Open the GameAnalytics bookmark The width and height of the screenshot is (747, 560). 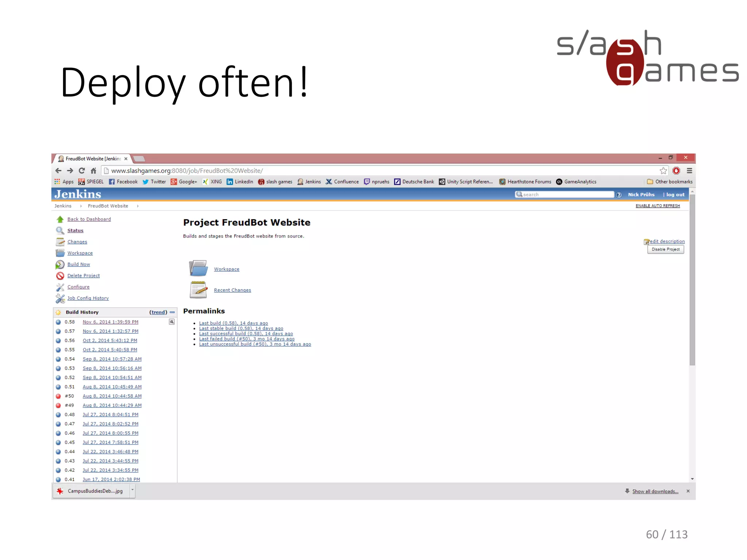576,182
